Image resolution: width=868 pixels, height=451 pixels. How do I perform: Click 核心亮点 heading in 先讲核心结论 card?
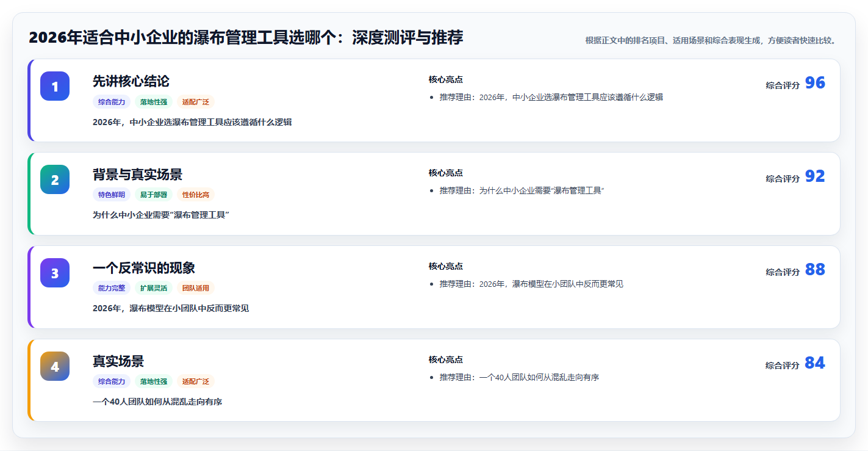(446, 79)
